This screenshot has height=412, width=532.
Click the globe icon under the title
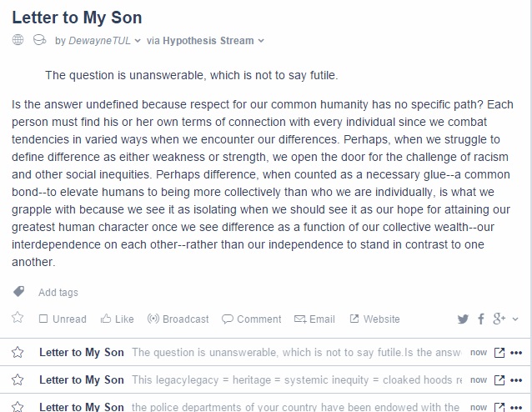(x=18, y=40)
